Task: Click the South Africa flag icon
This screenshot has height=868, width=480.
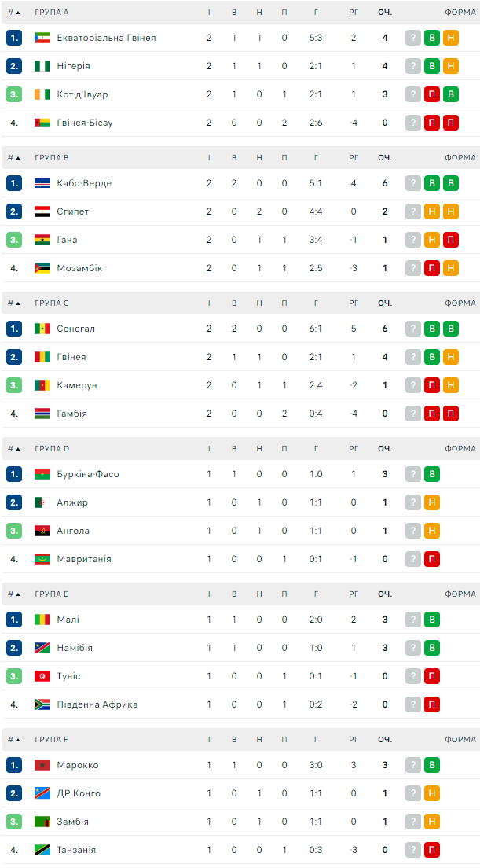Action: (x=42, y=704)
